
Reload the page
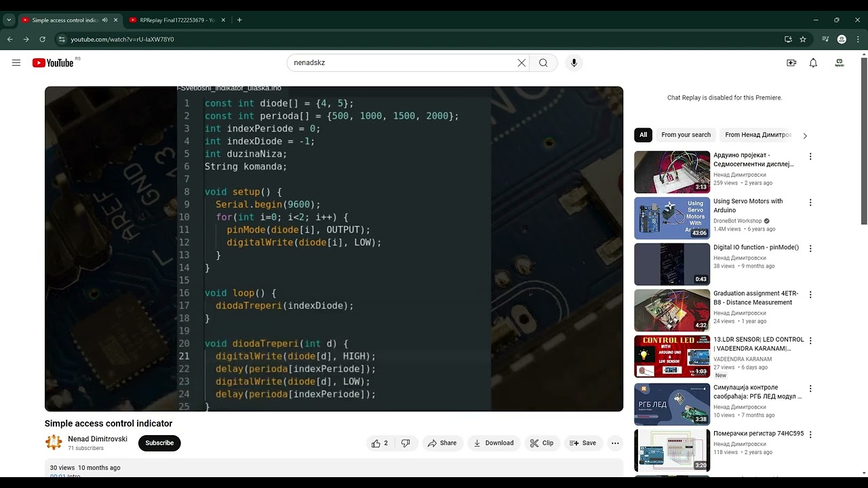click(42, 39)
